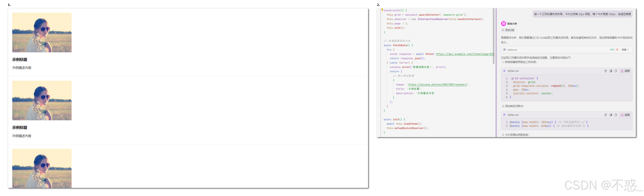Click the text '2. 添加响应式断点:'
The height and width of the screenshot is (196, 644).
(513, 106)
